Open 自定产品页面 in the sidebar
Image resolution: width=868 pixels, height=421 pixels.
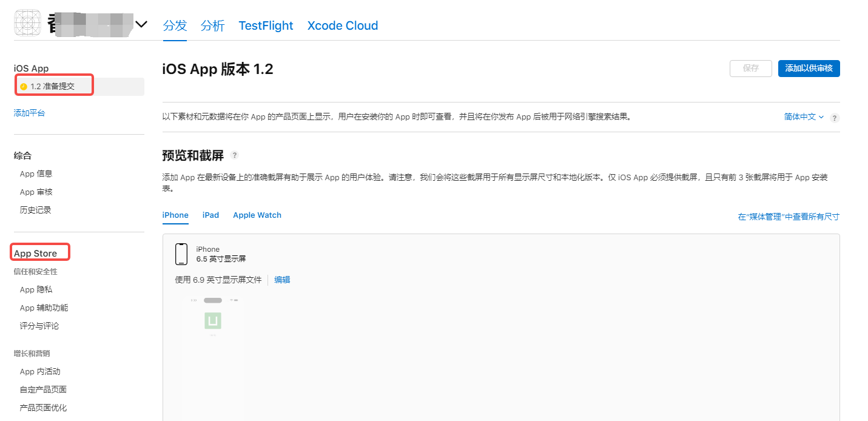pos(43,389)
